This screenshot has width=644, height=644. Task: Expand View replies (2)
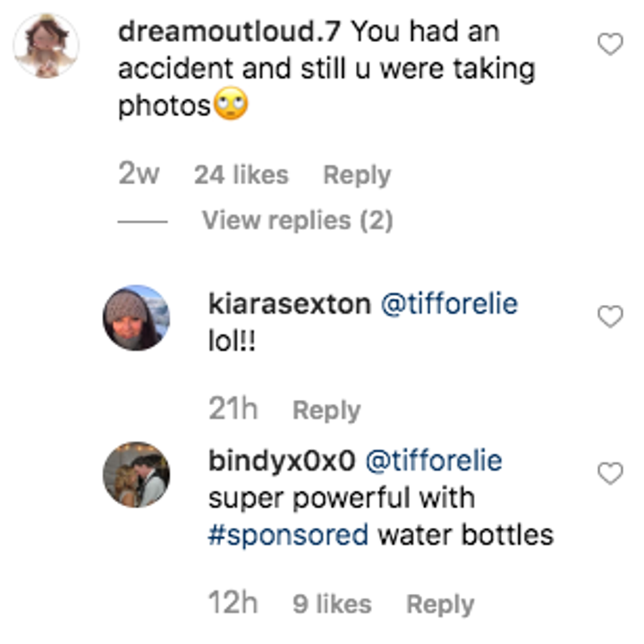[x=297, y=220]
